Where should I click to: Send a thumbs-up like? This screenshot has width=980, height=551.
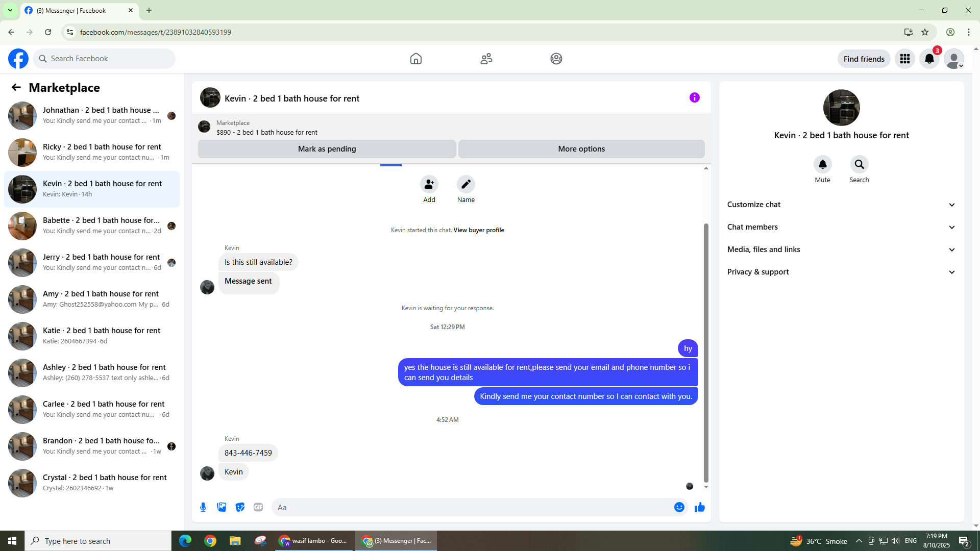(x=700, y=507)
